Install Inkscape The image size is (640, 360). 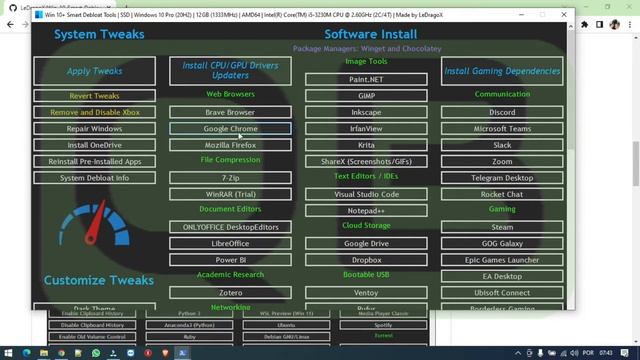point(366,112)
